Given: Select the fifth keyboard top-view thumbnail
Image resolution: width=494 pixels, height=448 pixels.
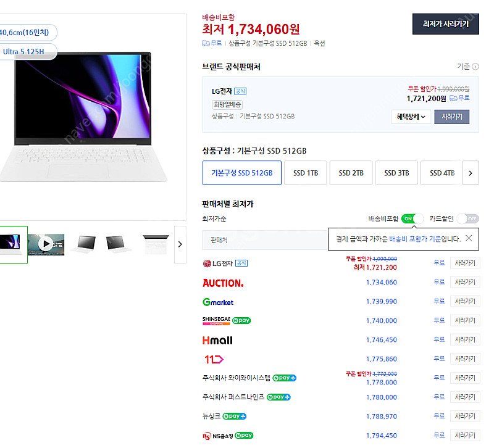Looking at the screenshot, I should (156, 244).
